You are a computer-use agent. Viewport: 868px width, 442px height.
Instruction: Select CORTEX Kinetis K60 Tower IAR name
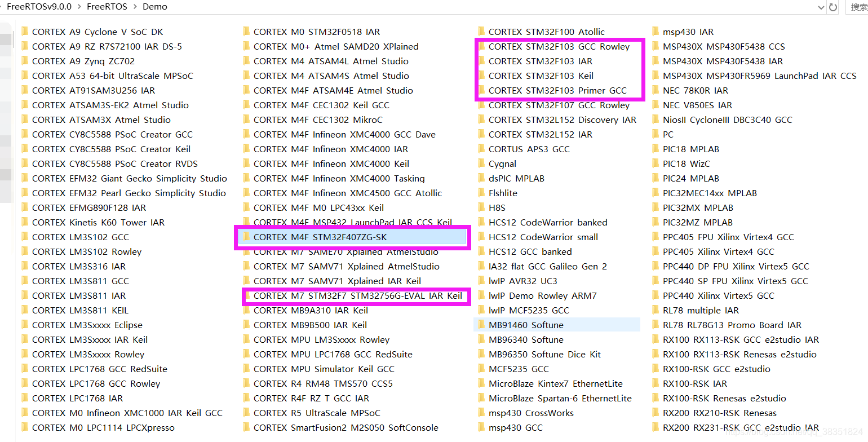[99, 222]
